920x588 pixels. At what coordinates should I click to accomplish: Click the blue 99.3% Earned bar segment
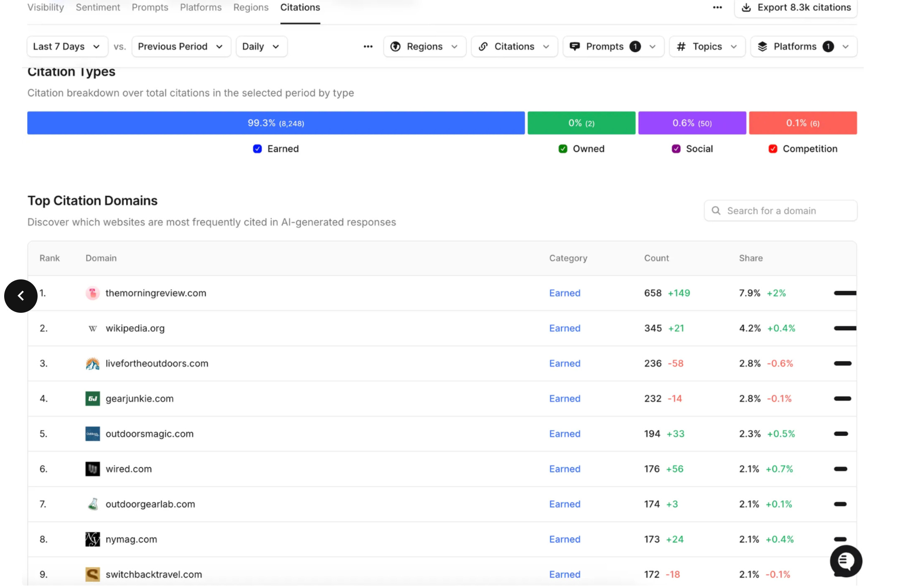click(276, 123)
